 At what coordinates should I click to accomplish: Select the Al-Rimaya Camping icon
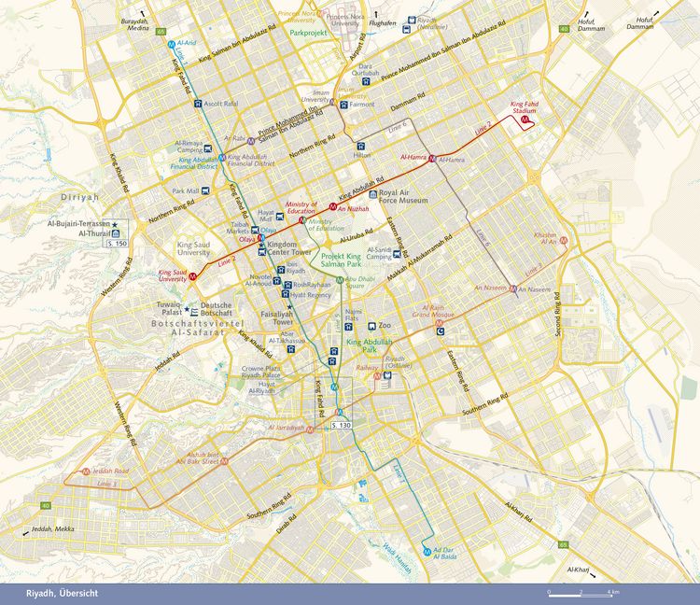207,148
